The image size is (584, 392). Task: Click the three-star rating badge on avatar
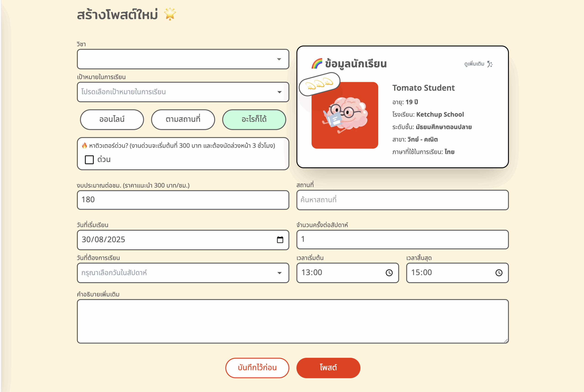(319, 84)
